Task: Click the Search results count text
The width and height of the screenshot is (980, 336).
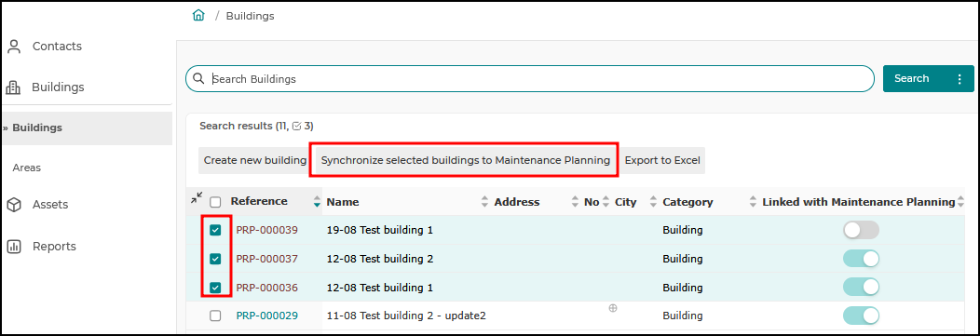Action: [256, 127]
